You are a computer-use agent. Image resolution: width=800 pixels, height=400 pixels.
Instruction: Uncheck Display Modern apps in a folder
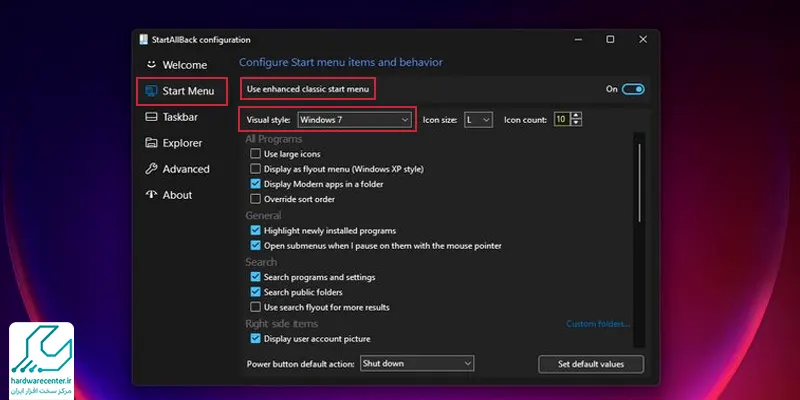(x=255, y=184)
